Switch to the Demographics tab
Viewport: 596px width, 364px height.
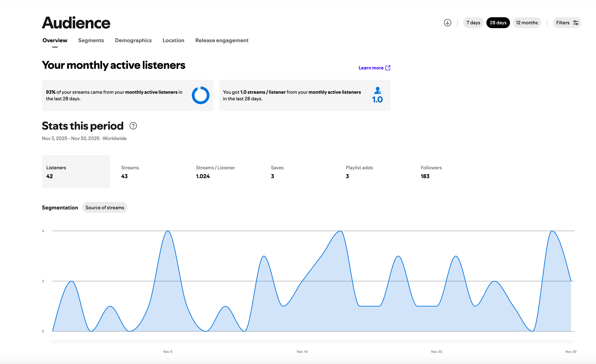(133, 40)
